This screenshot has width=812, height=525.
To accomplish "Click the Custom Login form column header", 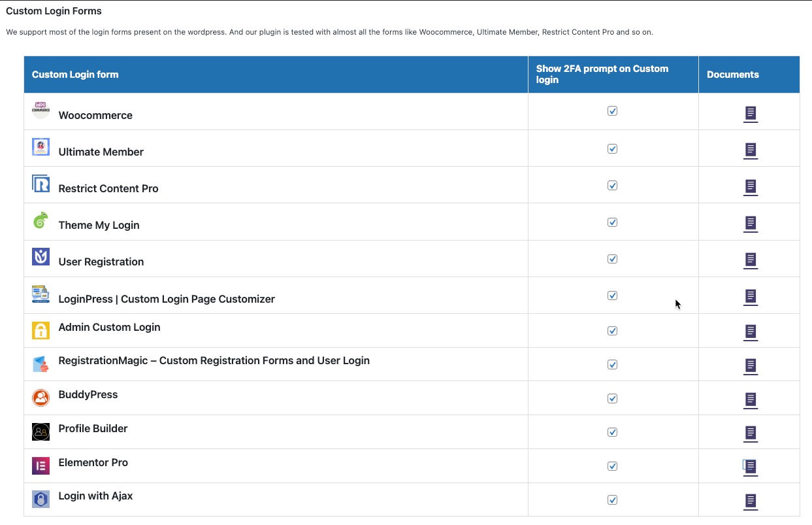I will coord(75,75).
